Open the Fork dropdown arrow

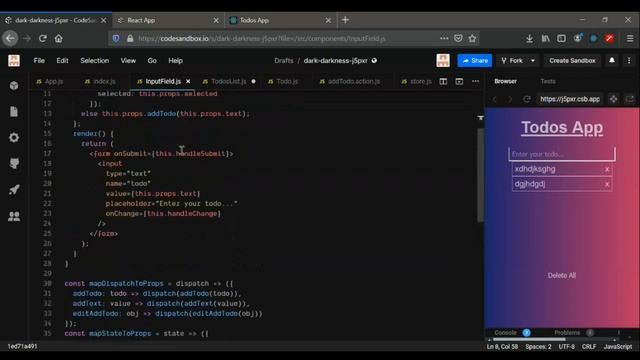point(533,60)
